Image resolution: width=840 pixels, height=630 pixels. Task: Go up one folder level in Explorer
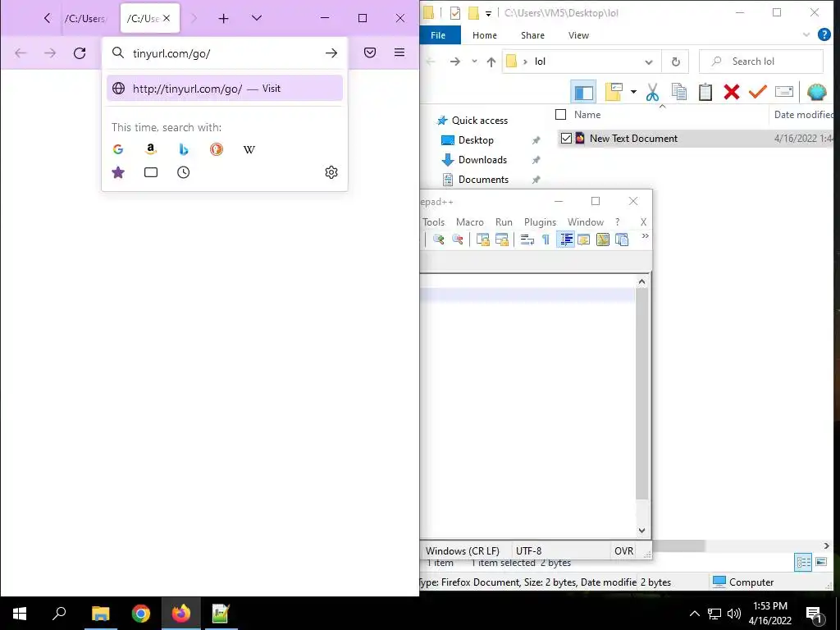491,62
